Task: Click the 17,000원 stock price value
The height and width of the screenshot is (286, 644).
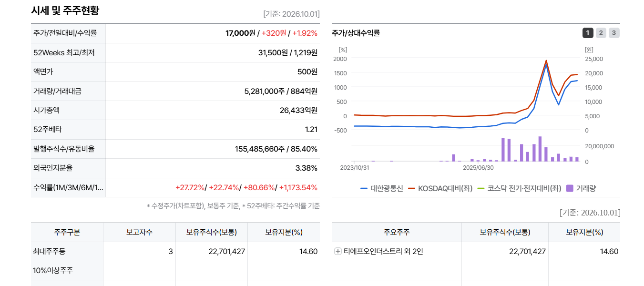Action: [240, 33]
